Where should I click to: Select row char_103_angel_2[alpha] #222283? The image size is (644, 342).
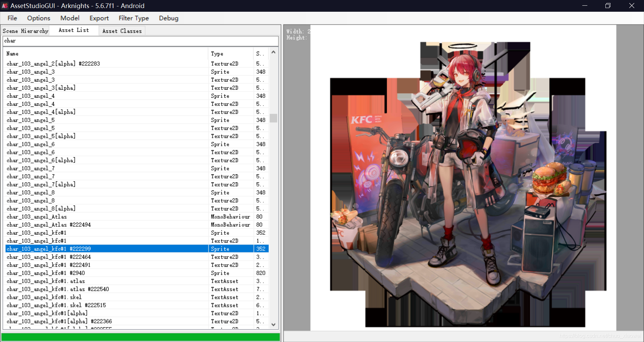[x=137, y=64]
